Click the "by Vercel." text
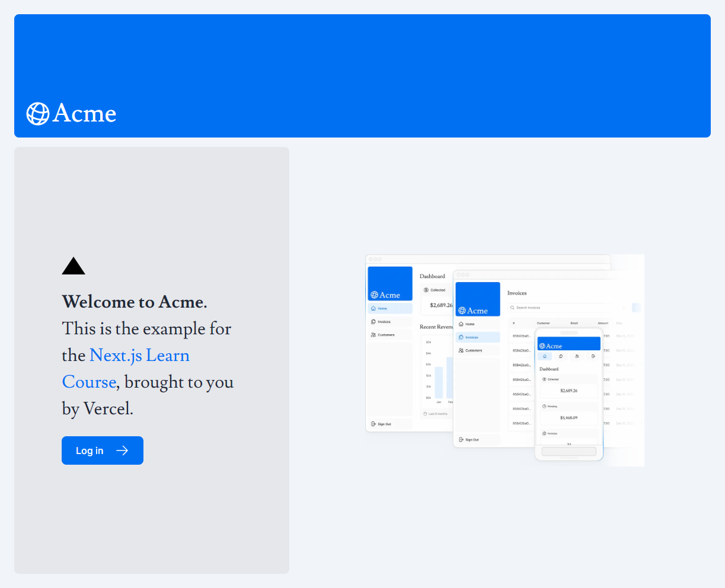 point(98,409)
